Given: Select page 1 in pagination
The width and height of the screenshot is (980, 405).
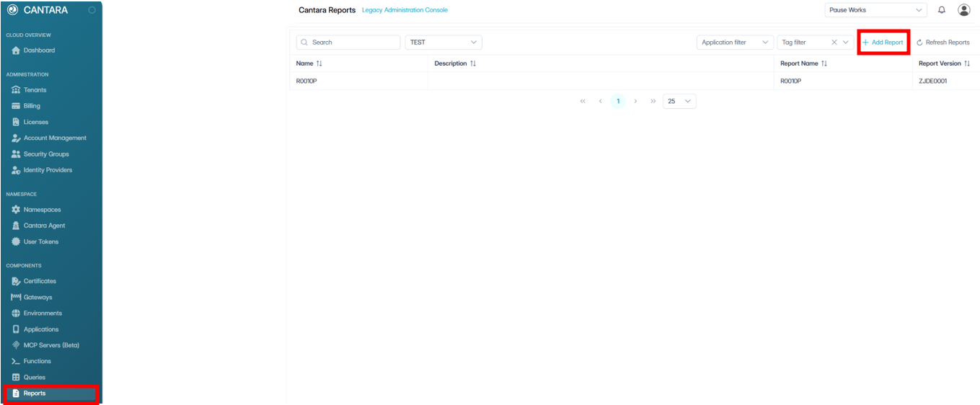Looking at the screenshot, I should click(618, 102).
